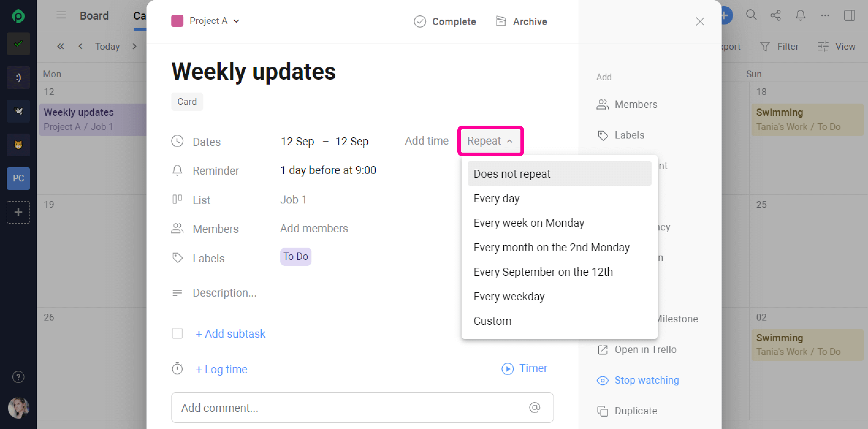
Task: Click the Add comment input field
Action: coord(350,408)
